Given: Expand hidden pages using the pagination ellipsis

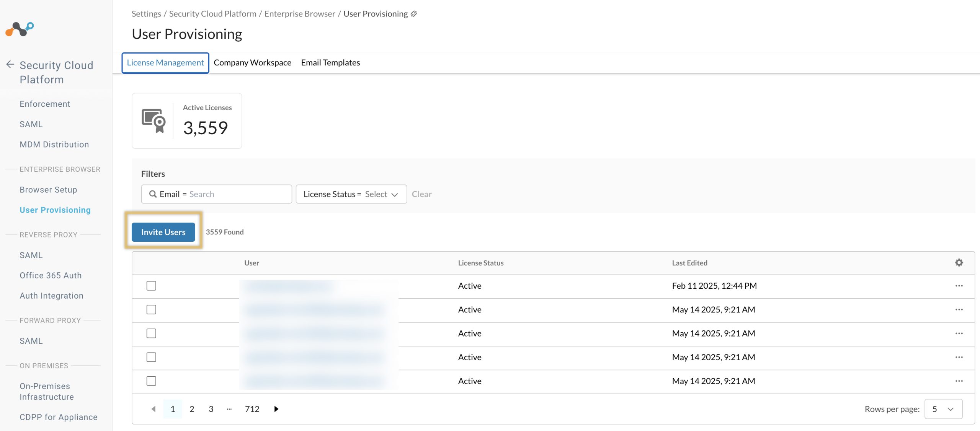Looking at the screenshot, I should 229,409.
